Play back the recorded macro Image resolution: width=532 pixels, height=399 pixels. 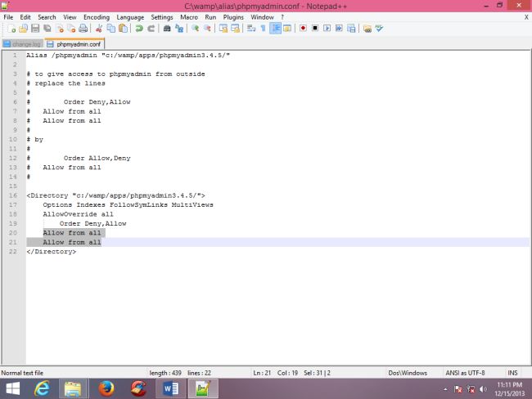(x=327, y=29)
